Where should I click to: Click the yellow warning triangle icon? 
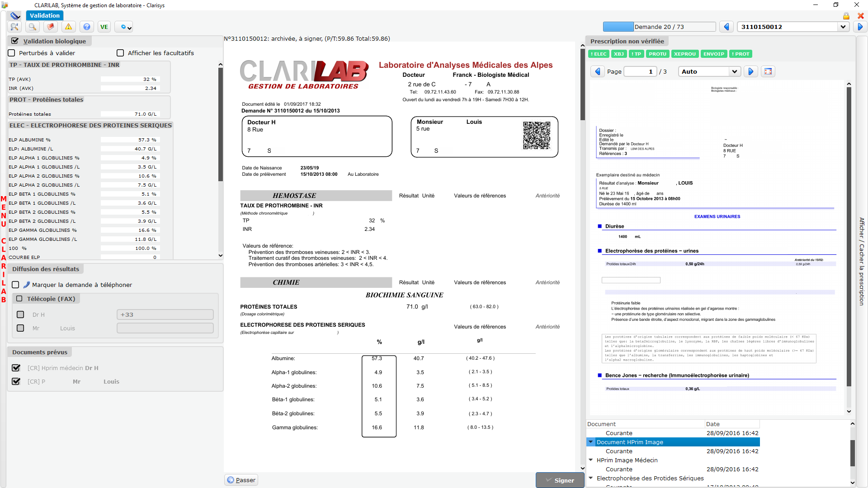(69, 27)
